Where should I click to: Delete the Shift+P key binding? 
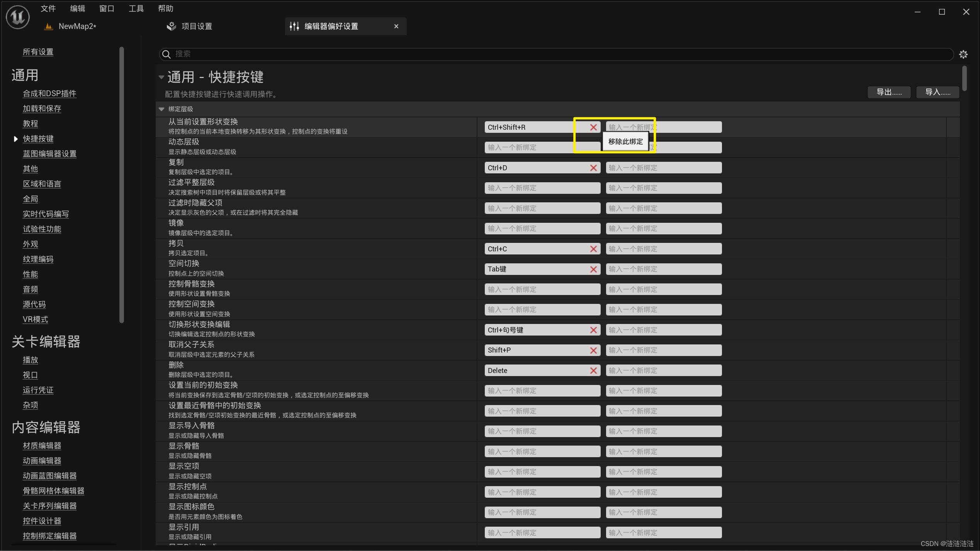(x=593, y=351)
